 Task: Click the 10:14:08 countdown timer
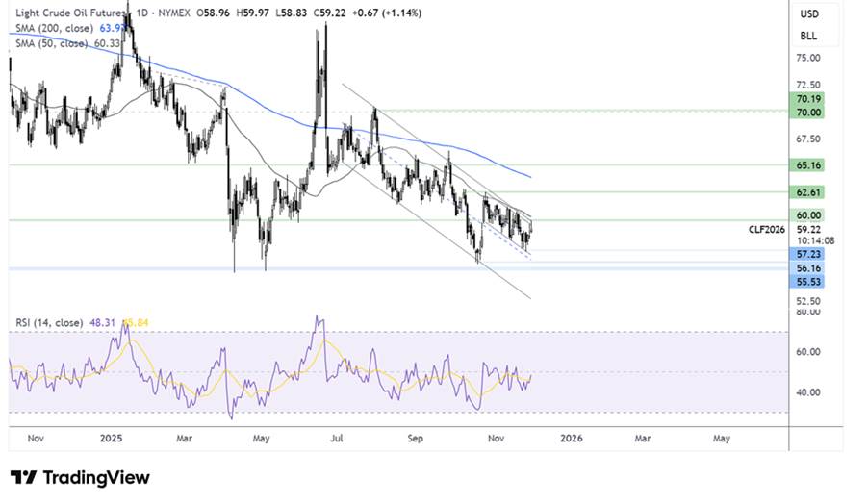click(815, 240)
